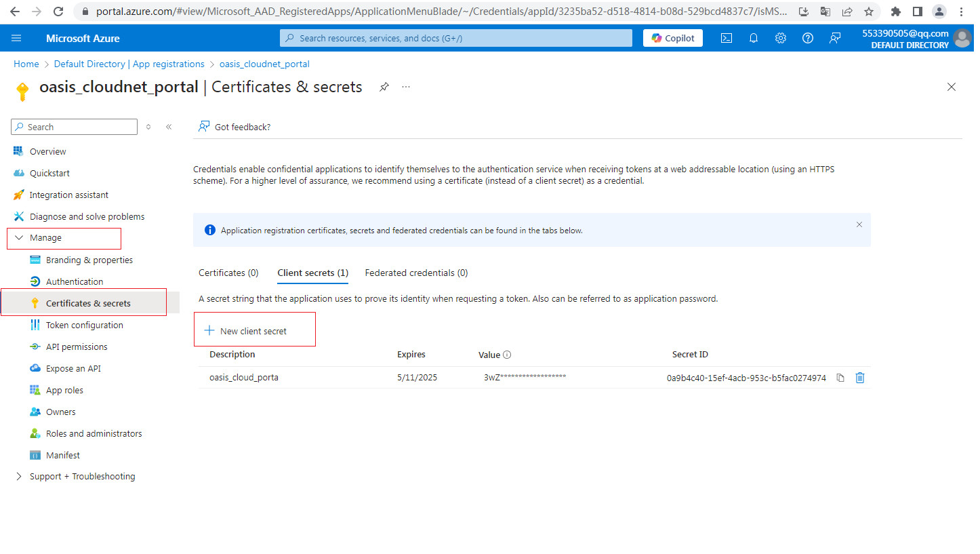Click the Secret ID column header
The width and height of the screenshot is (980, 554).
pos(690,355)
